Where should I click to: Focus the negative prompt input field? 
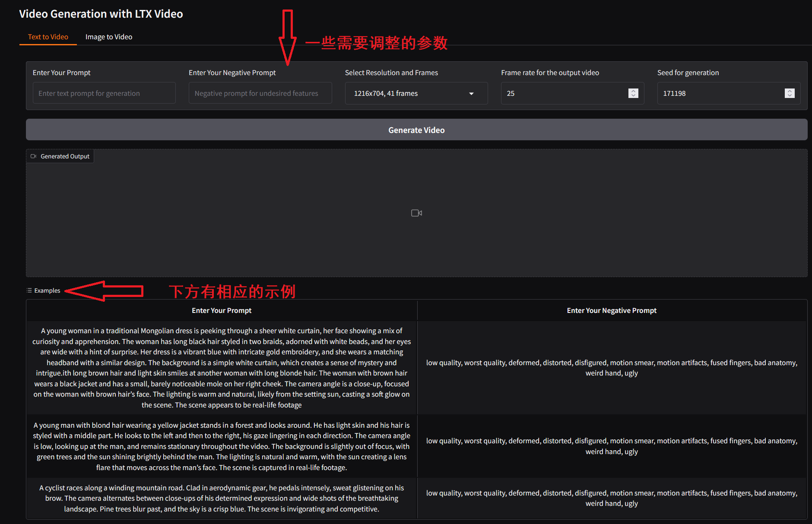click(260, 93)
